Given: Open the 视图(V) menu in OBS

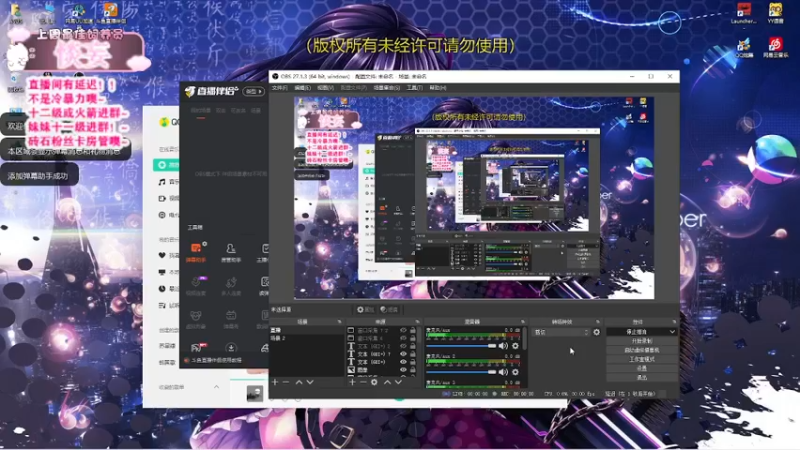Looking at the screenshot, I should coord(325,88).
